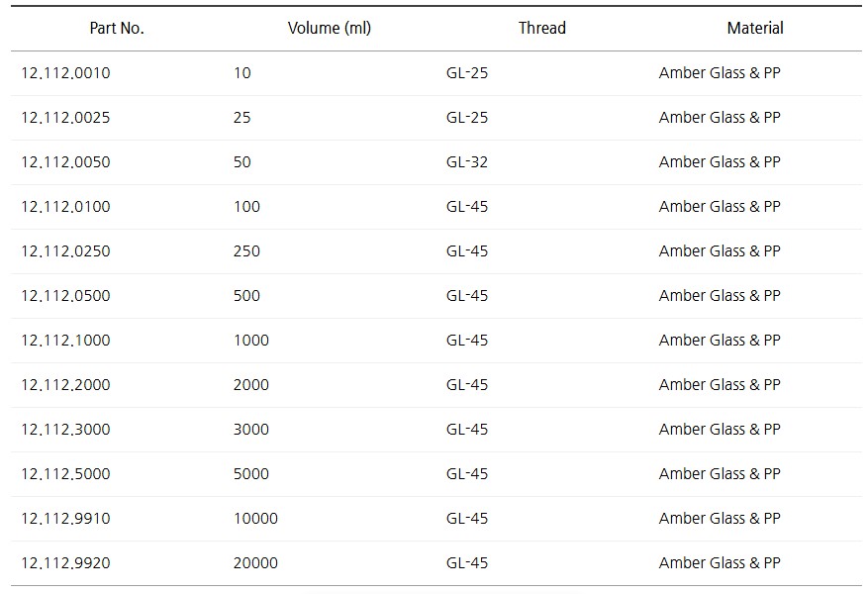Select part number 12.112.0010
Viewport: 868px width, 594px height.
pos(65,73)
